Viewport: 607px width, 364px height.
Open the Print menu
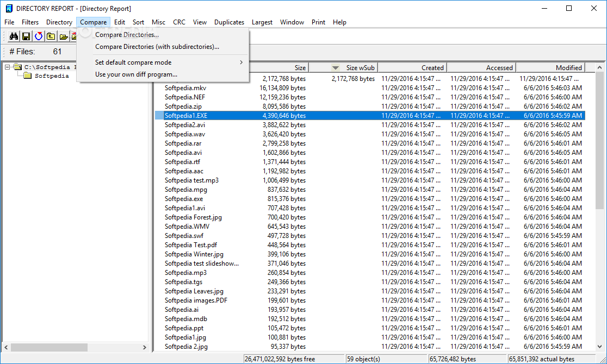click(x=318, y=22)
